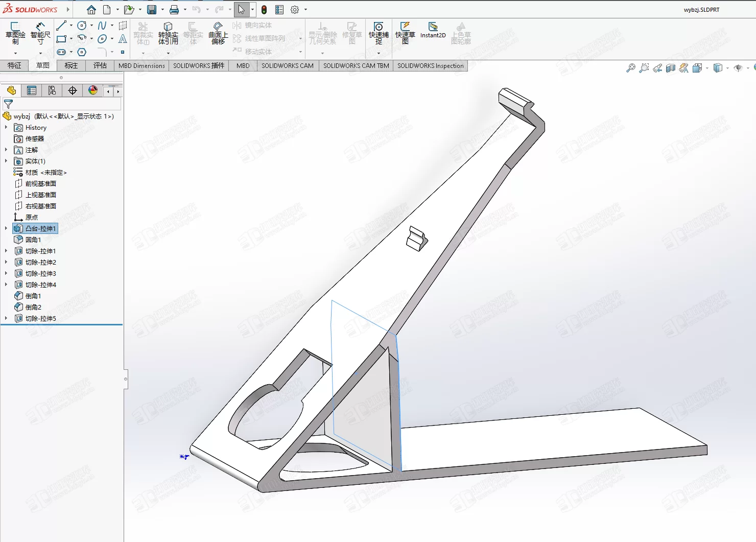Select 原点 origin item
Image resolution: width=756 pixels, height=542 pixels.
coord(26,217)
